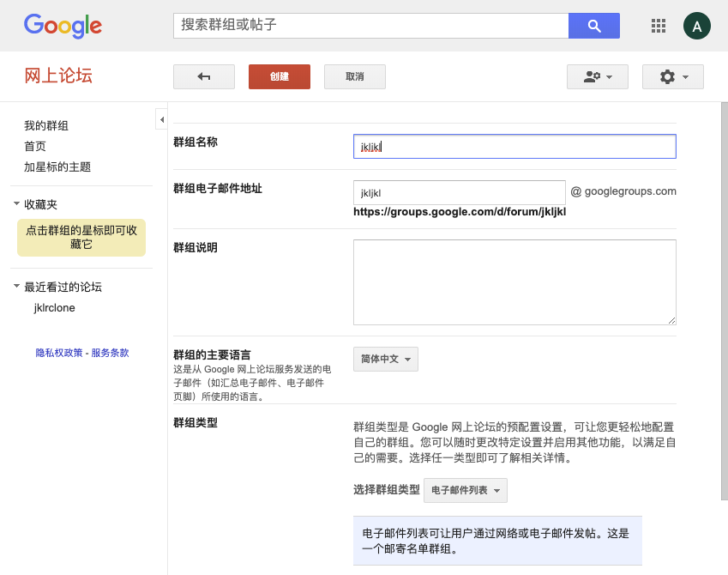The width and height of the screenshot is (728, 575).
Task: Collapse the 收藏夹 section
Action: 17,204
